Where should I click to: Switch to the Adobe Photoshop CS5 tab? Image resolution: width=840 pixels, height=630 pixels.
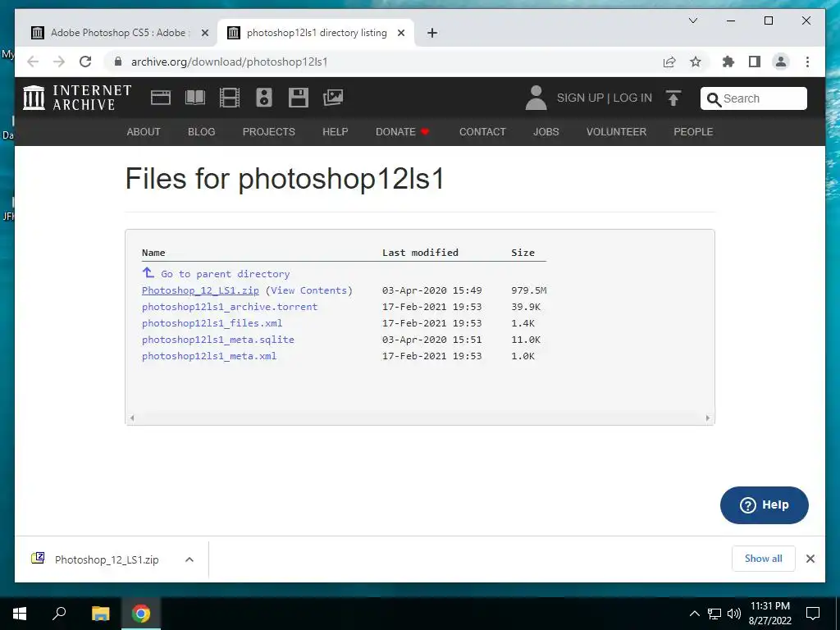118,33
